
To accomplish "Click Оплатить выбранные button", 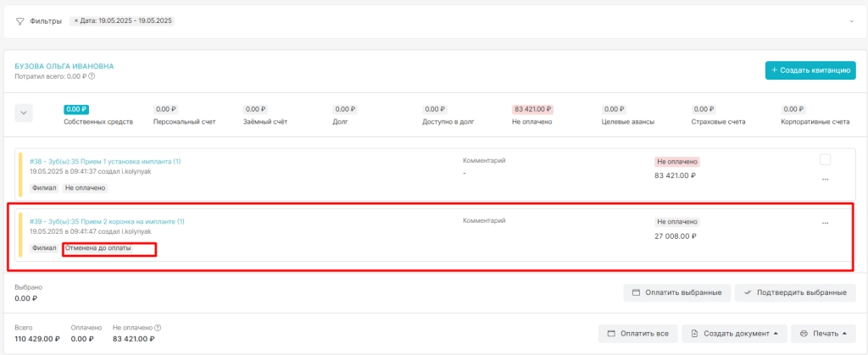I will coord(676,292).
